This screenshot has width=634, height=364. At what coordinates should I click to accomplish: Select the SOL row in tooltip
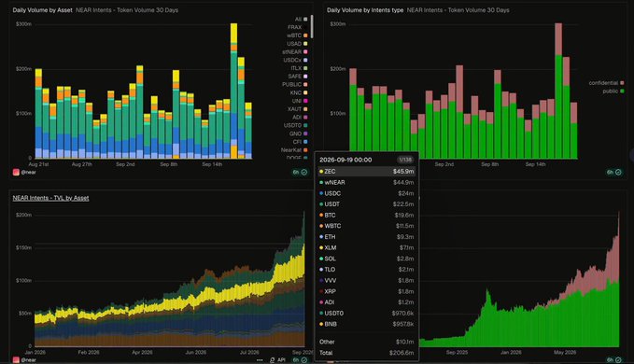pos(367,259)
